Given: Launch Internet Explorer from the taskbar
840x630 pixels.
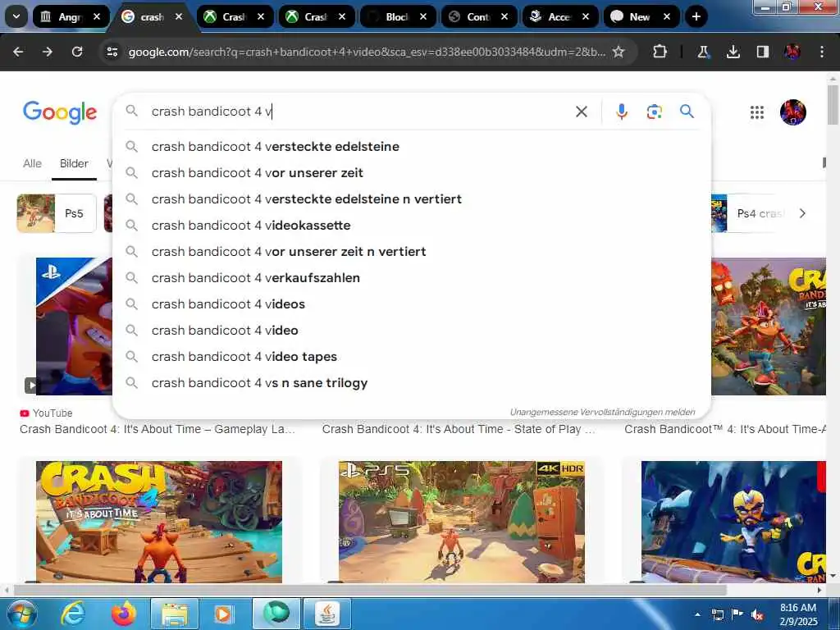Looking at the screenshot, I should [72, 614].
